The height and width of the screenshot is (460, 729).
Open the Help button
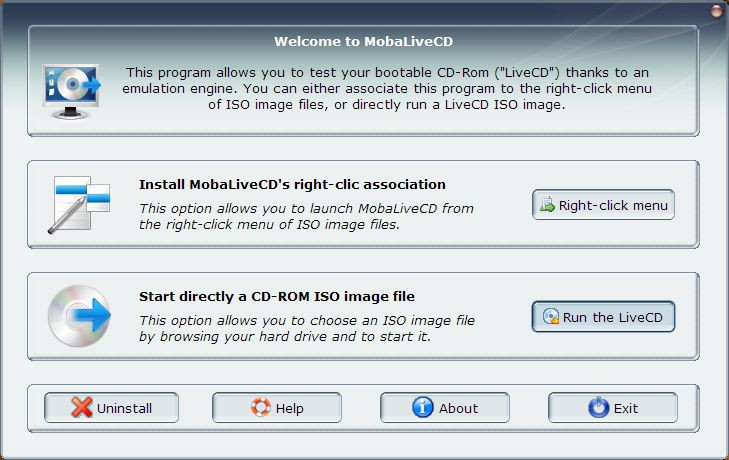[277, 408]
